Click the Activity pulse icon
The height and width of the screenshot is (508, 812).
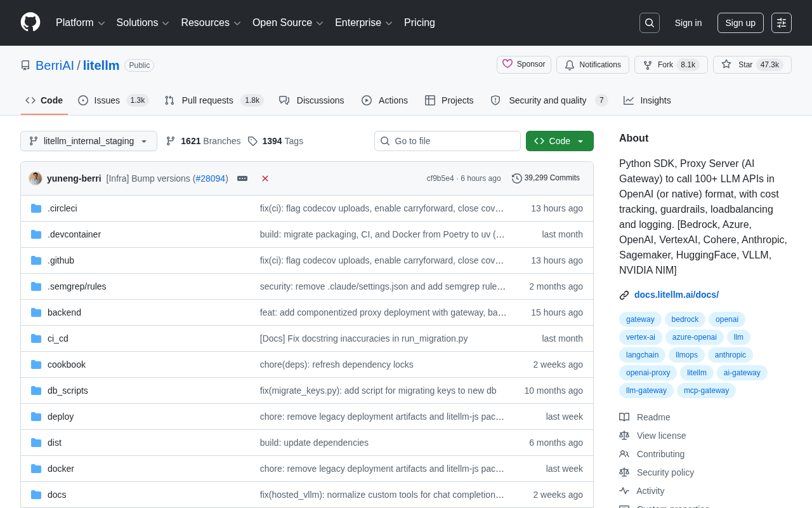[624, 491]
